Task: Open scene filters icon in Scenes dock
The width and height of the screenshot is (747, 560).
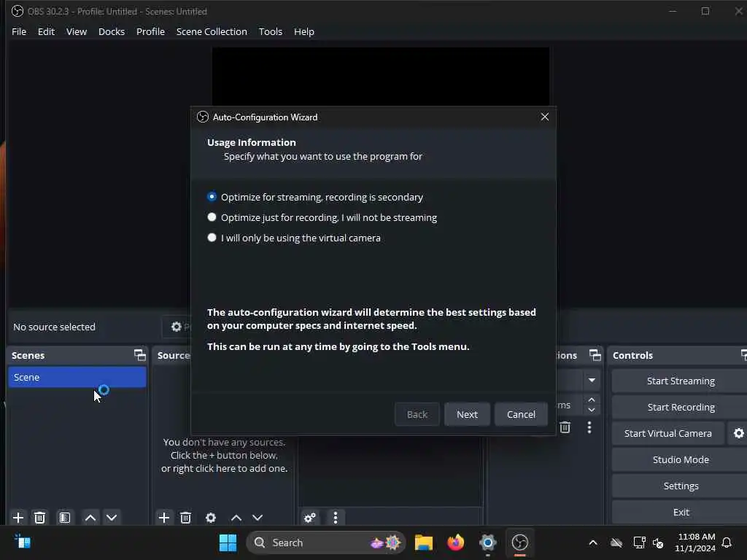Action: click(x=65, y=518)
